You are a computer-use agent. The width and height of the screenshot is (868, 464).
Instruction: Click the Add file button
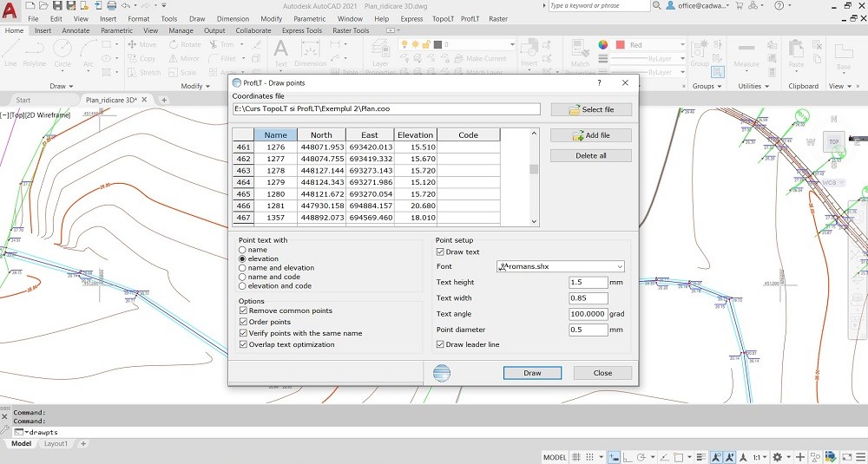pos(591,135)
